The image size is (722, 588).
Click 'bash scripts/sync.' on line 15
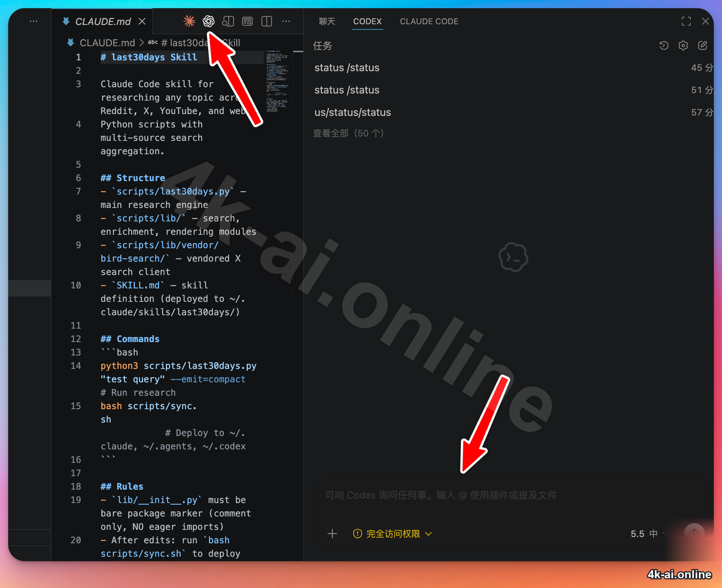coord(149,406)
